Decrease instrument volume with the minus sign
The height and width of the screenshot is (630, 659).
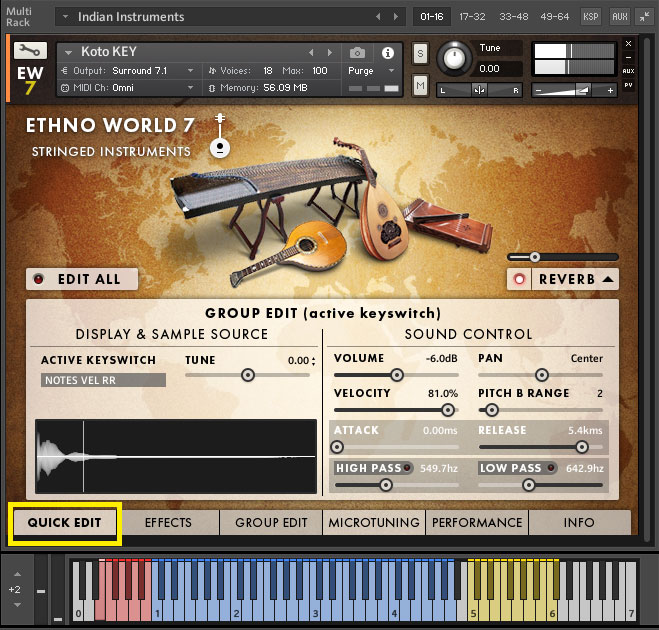(538, 90)
